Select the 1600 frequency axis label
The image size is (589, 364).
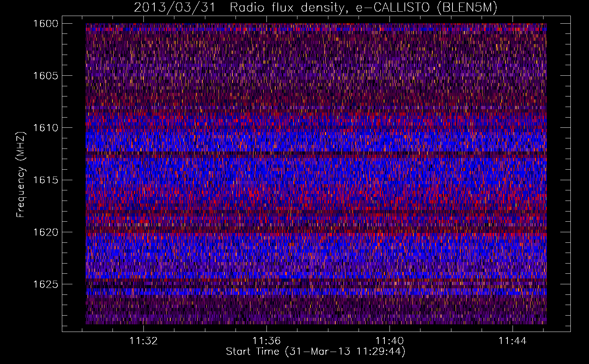point(46,24)
